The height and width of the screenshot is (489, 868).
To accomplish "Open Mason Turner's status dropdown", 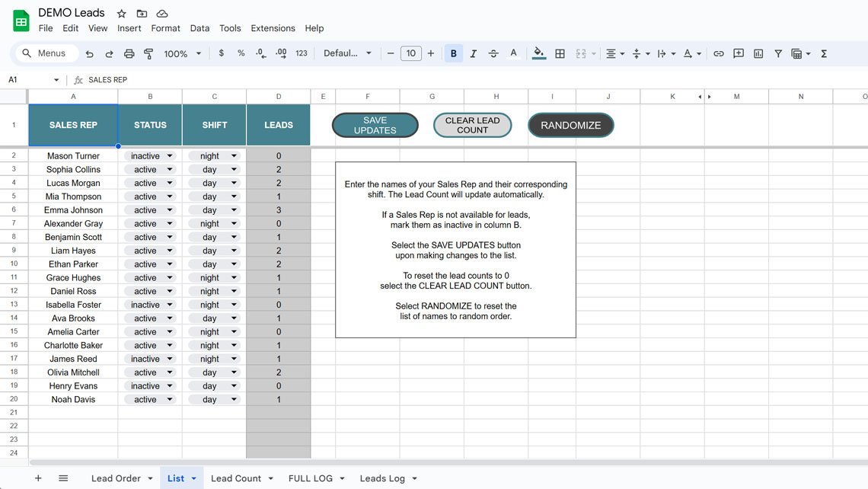I will click(169, 156).
